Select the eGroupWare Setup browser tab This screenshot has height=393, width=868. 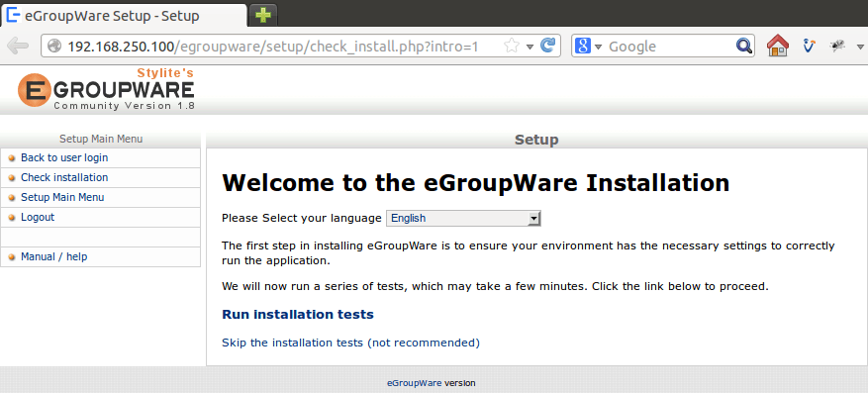click(125, 16)
